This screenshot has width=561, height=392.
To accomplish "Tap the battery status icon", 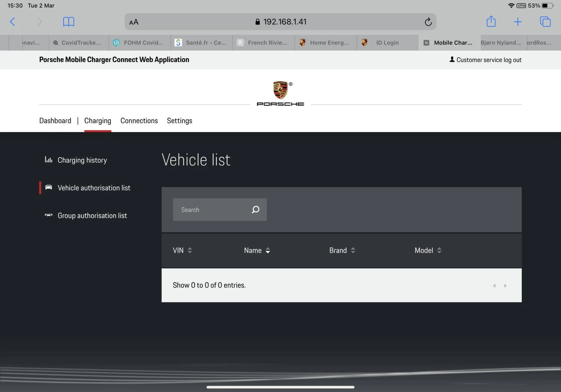I will [547, 5].
